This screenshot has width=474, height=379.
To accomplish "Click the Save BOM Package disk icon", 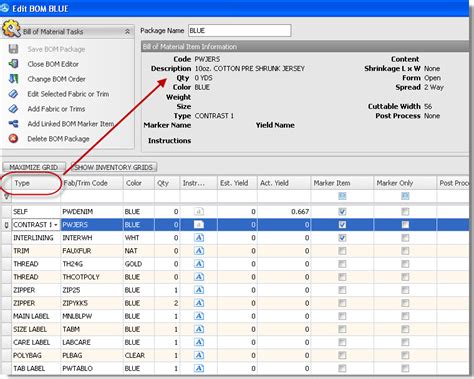I will point(13,49).
